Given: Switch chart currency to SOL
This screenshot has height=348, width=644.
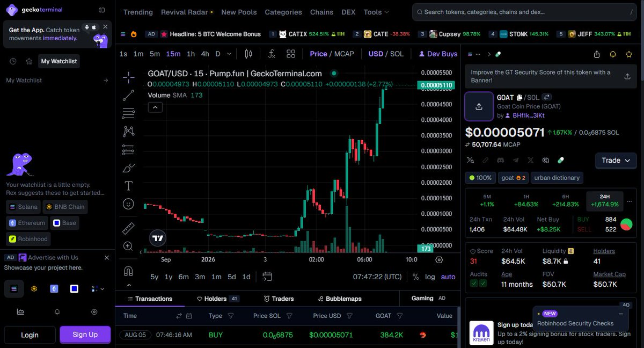Looking at the screenshot, I should 397,54.
